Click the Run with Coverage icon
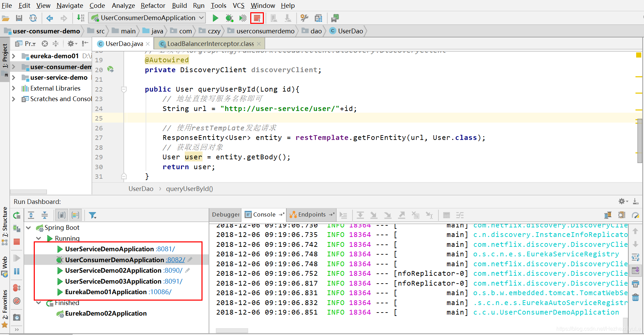Viewport: 644px width, 335px height. pos(243,18)
